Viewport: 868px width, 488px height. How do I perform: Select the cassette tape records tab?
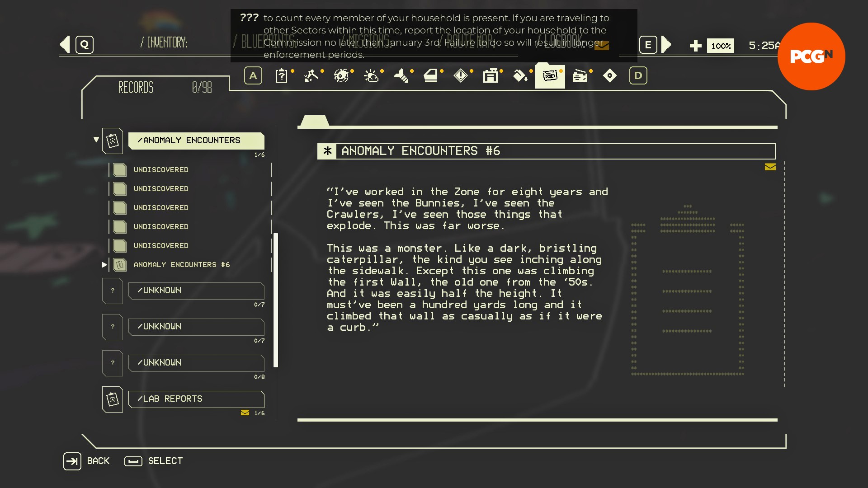550,75
